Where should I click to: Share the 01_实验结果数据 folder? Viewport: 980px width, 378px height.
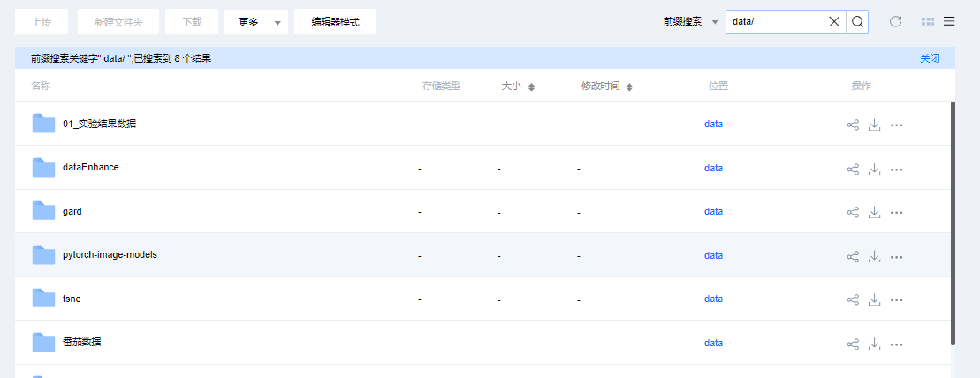[x=853, y=125]
